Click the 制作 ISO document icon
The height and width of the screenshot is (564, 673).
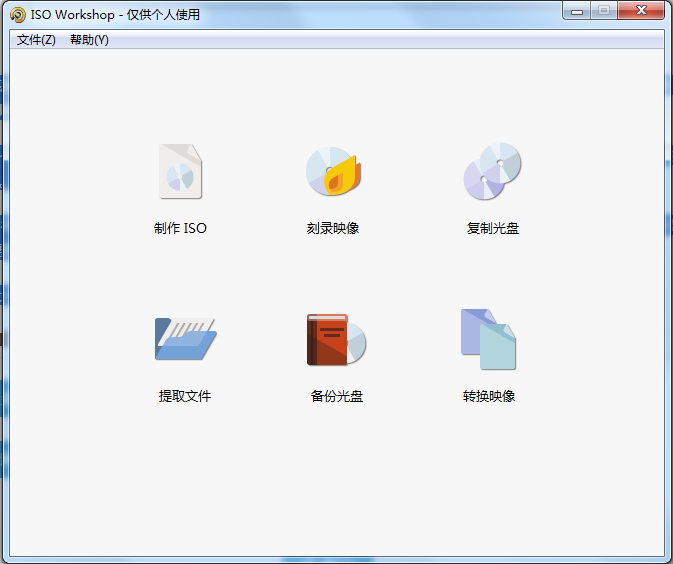tap(180, 171)
